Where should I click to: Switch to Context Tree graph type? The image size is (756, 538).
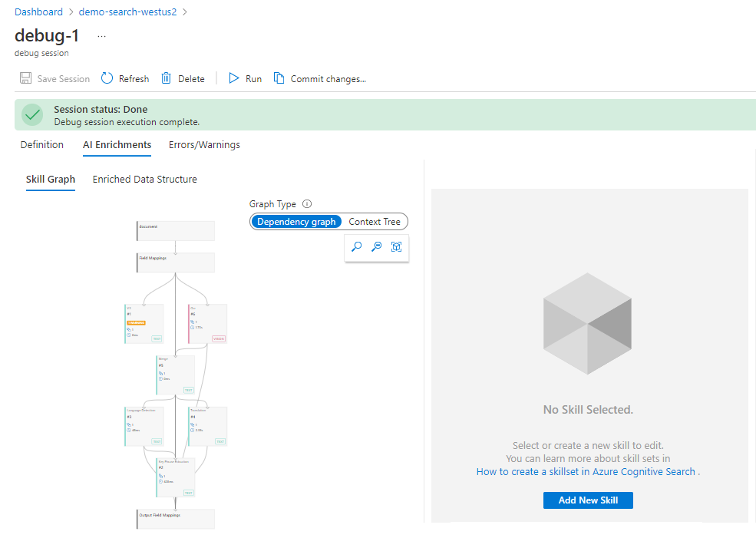(375, 222)
